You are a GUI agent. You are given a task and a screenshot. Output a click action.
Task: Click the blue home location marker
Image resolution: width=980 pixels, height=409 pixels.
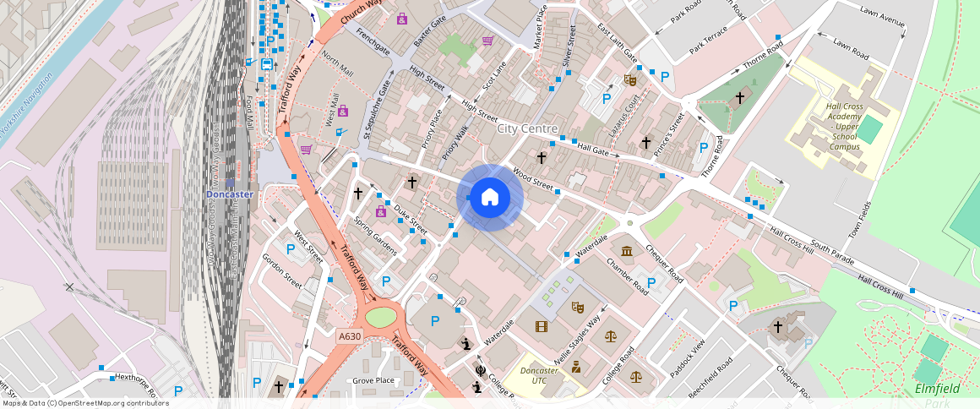pos(490,198)
